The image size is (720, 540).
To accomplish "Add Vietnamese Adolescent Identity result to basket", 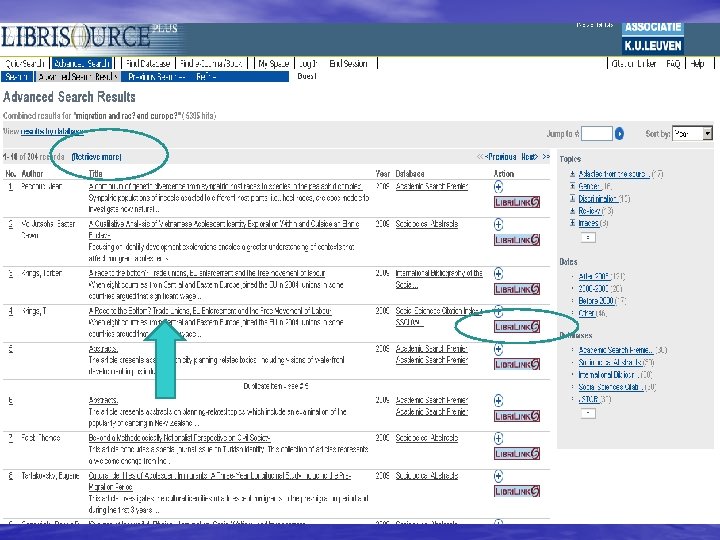I will click(498, 224).
